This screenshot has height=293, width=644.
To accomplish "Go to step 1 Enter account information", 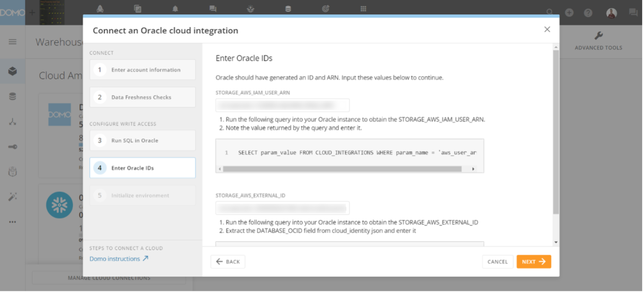I will 142,70.
